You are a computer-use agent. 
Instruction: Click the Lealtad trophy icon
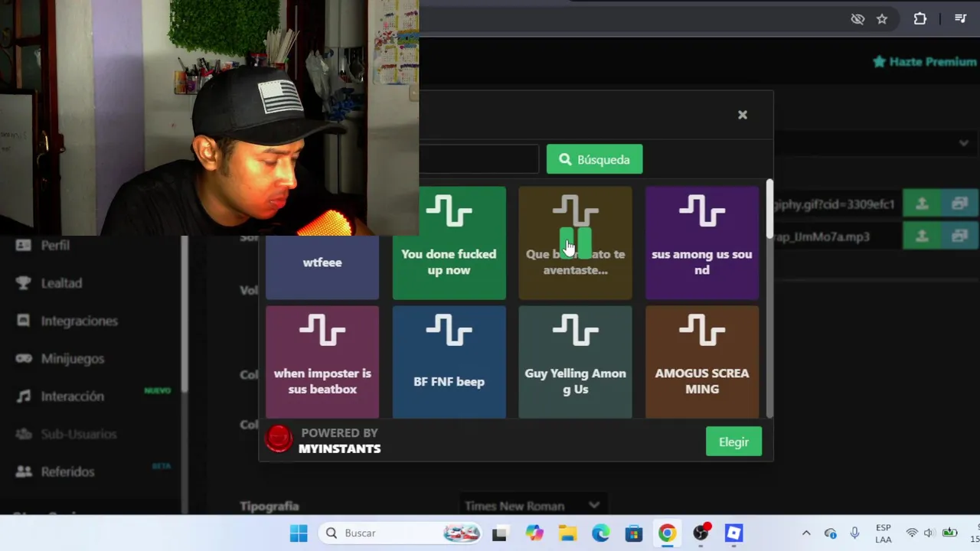click(x=24, y=283)
